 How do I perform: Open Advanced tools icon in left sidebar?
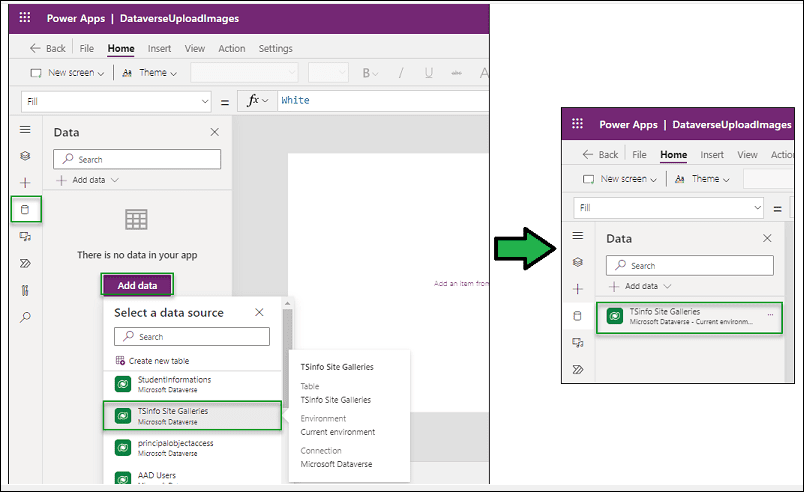coord(25,291)
